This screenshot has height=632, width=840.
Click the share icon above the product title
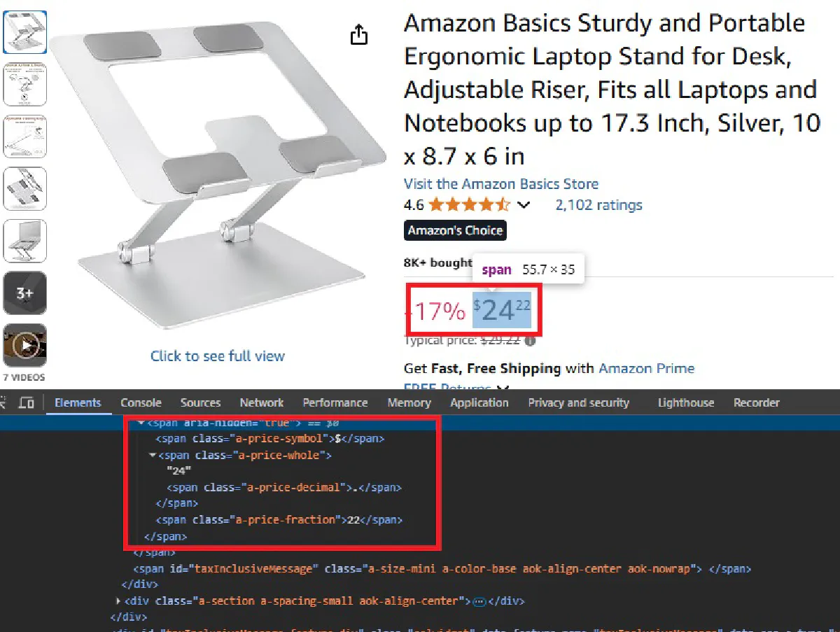click(x=359, y=34)
